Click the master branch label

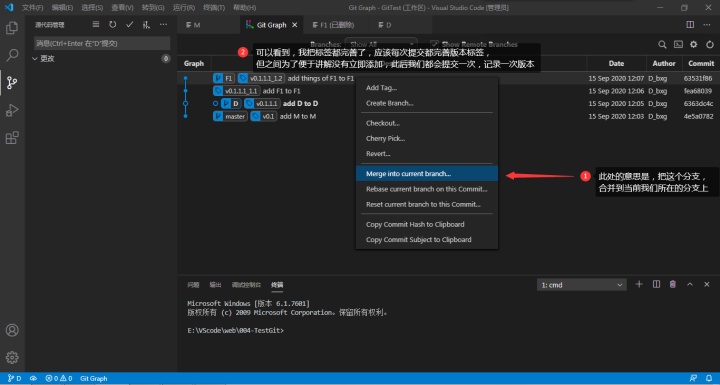pos(230,116)
